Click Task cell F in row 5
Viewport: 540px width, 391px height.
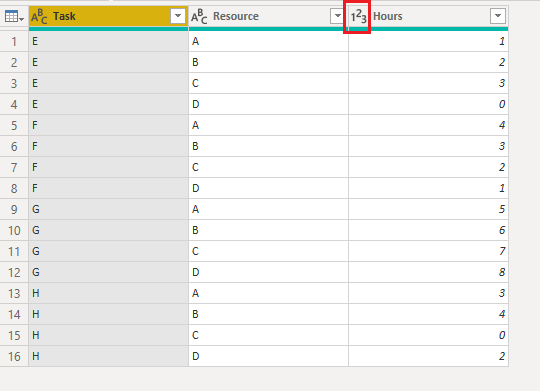tap(108, 125)
